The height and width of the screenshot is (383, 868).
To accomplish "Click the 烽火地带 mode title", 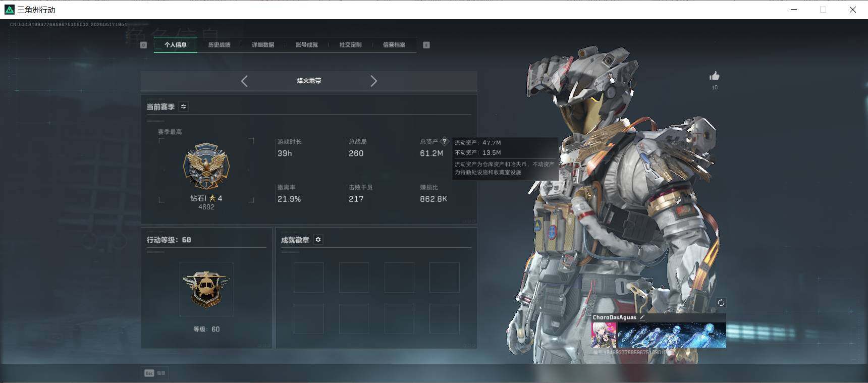I will [x=309, y=81].
